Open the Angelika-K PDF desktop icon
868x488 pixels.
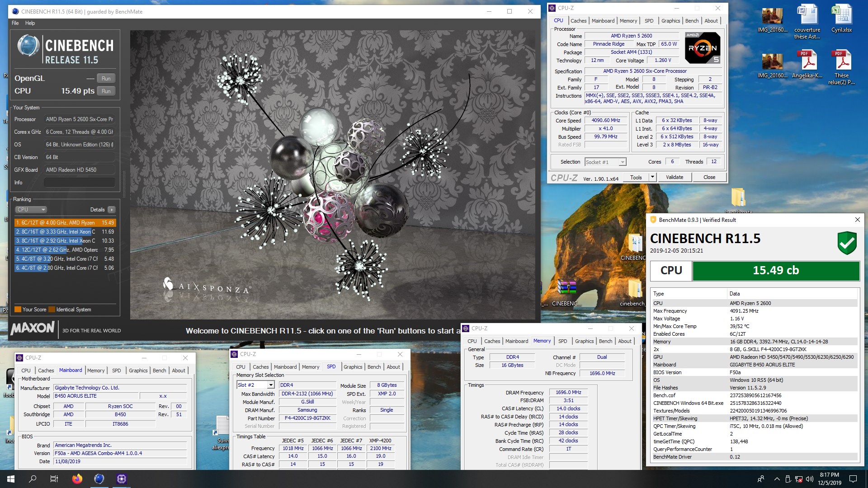[807, 64]
